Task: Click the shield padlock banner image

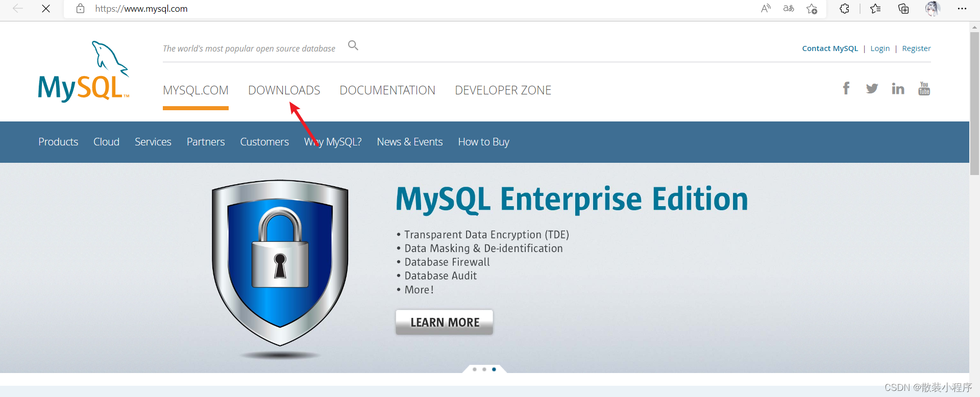Action: [x=280, y=263]
